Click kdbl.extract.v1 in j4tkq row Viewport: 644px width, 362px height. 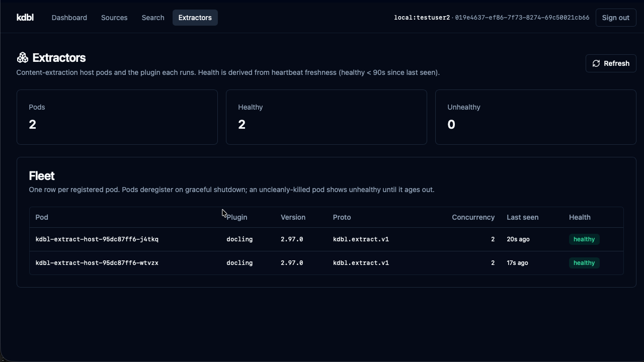pos(361,239)
